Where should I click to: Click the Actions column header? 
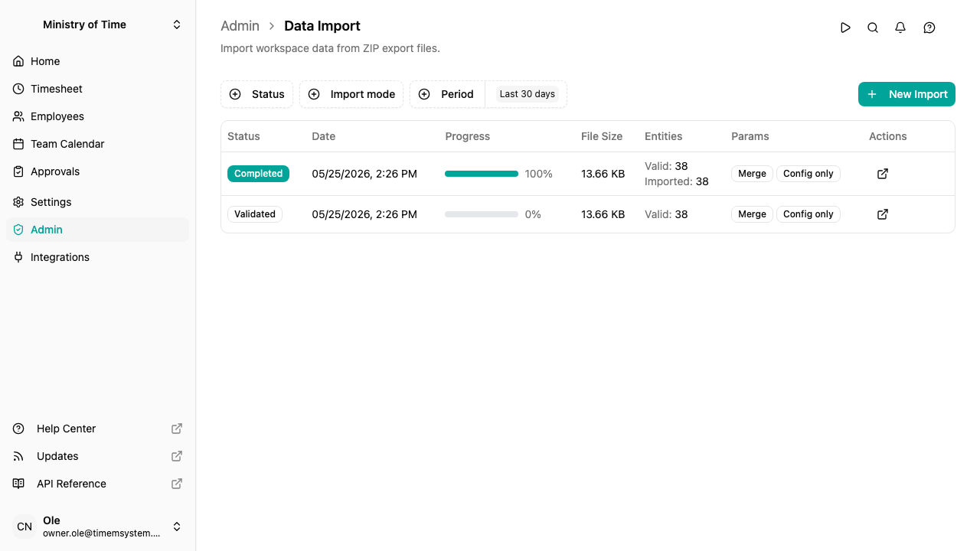tap(888, 136)
